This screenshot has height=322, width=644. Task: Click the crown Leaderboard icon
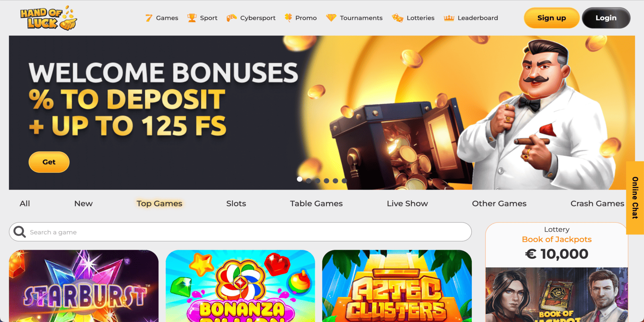click(x=449, y=18)
